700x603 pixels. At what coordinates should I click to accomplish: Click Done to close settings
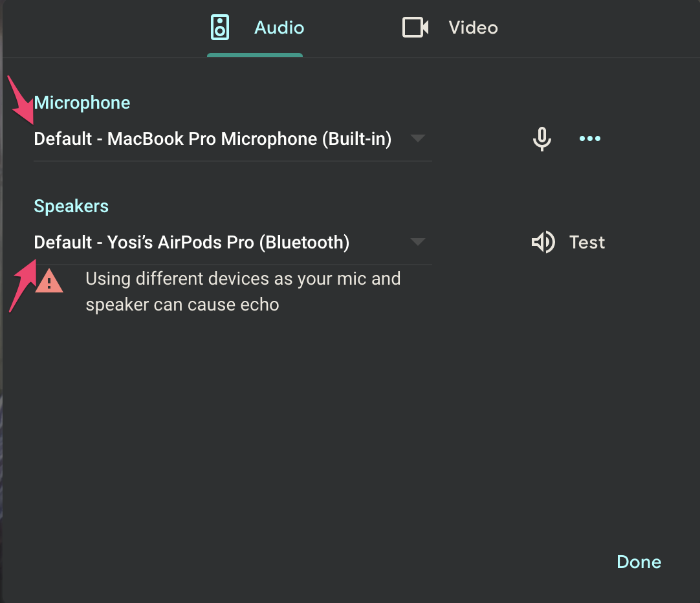tap(639, 562)
